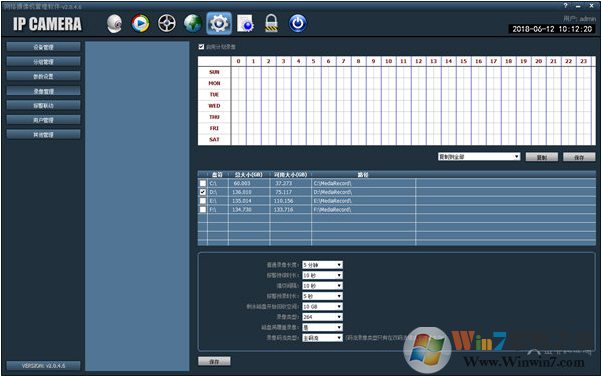This screenshot has height=376, width=601.
Task: Open the globe e-map icon
Action: (x=193, y=23)
